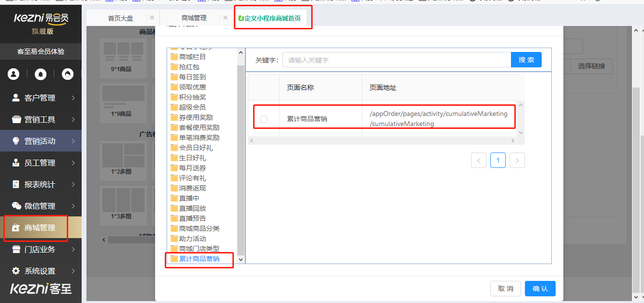Select the 领取优惠 folder

pos(188,87)
